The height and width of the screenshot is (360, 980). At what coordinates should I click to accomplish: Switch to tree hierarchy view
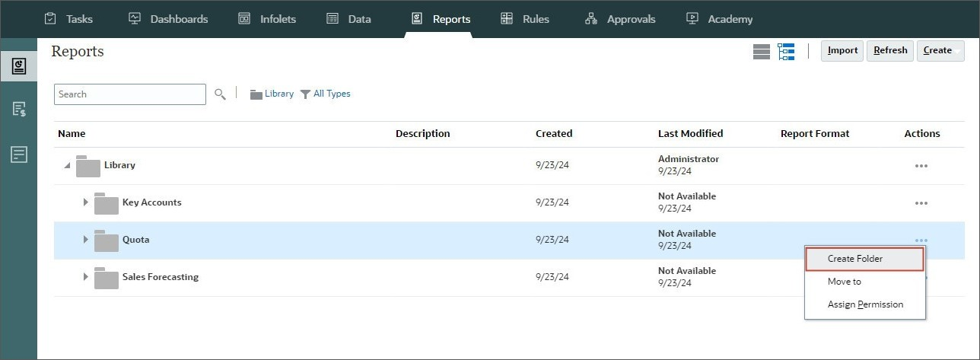pos(786,51)
